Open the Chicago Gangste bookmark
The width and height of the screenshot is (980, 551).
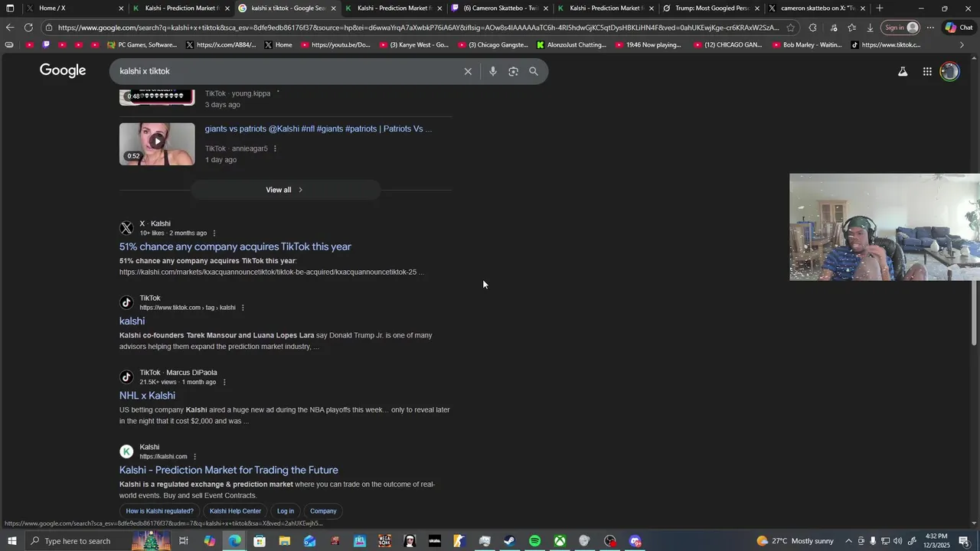click(x=492, y=44)
